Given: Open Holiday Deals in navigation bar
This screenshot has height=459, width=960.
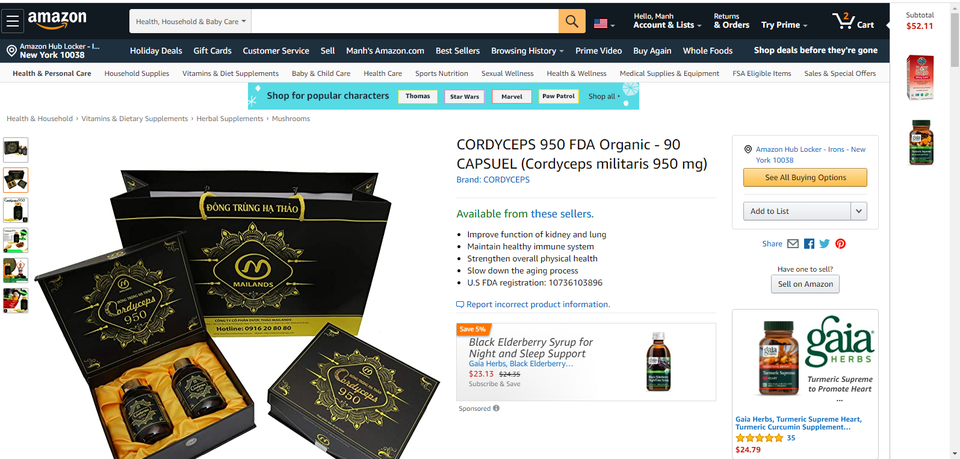Looking at the screenshot, I should 156,51.
